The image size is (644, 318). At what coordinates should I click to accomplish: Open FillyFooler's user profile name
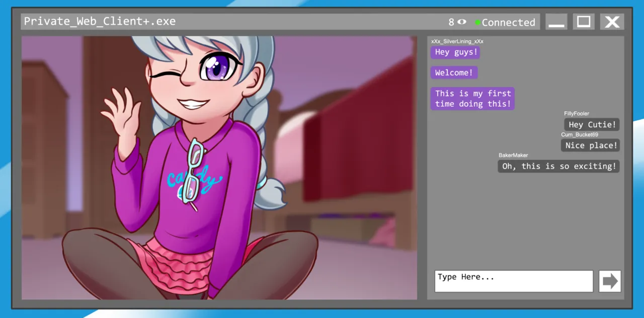pyautogui.click(x=577, y=114)
